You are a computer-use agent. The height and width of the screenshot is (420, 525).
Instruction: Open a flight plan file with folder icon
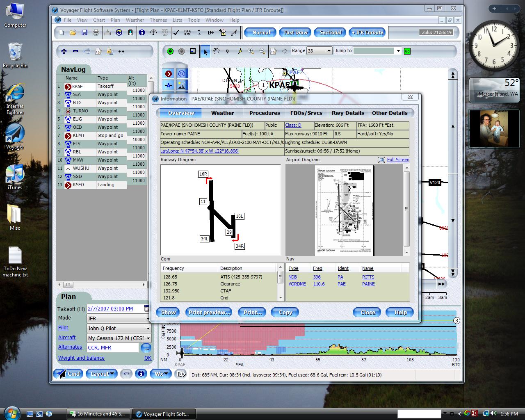tap(73, 32)
